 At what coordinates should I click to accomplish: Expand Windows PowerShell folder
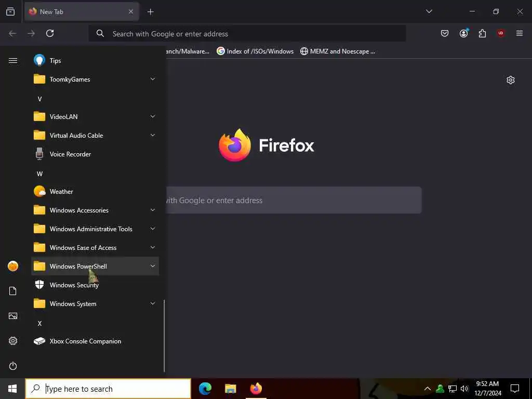(x=95, y=266)
